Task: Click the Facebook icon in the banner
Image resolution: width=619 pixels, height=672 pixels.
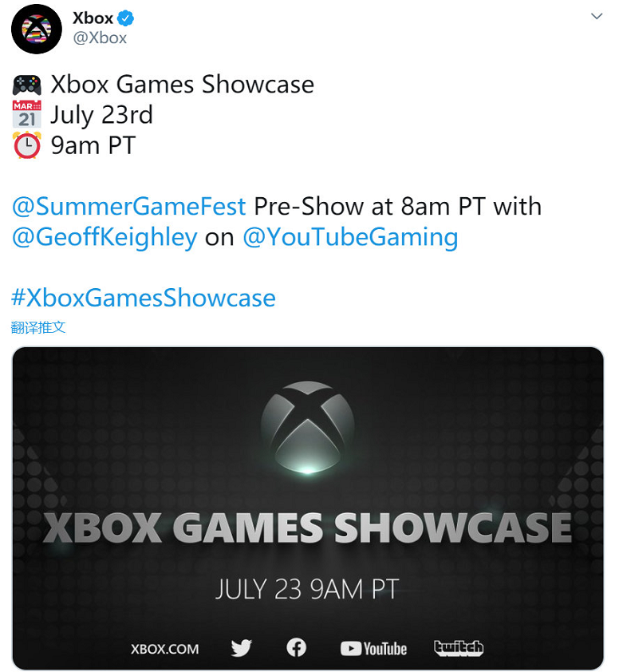Action: tap(296, 647)
